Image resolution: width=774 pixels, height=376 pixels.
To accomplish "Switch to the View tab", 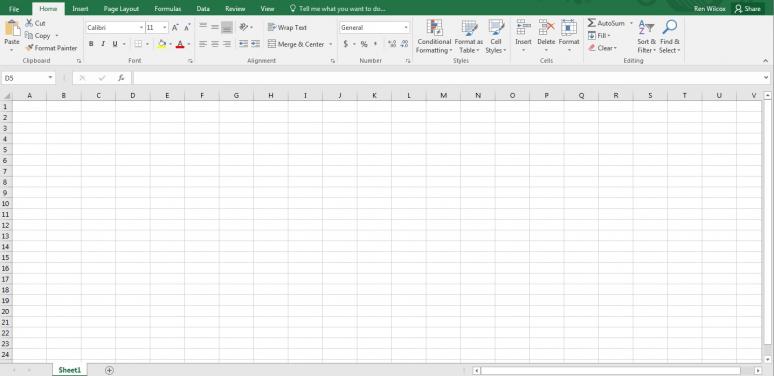I will pyautogui.click(x=267, y=9).
